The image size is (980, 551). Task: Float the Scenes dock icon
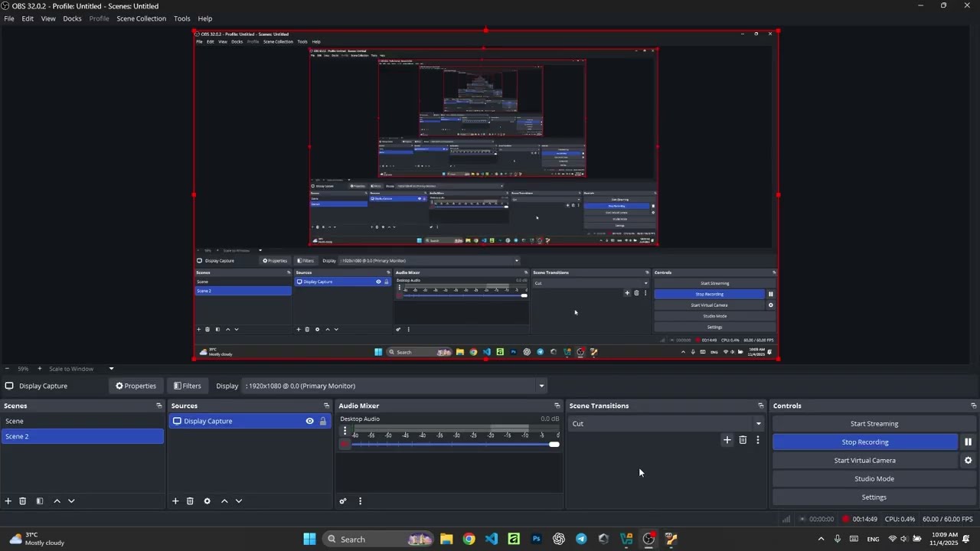coord(159,406)
